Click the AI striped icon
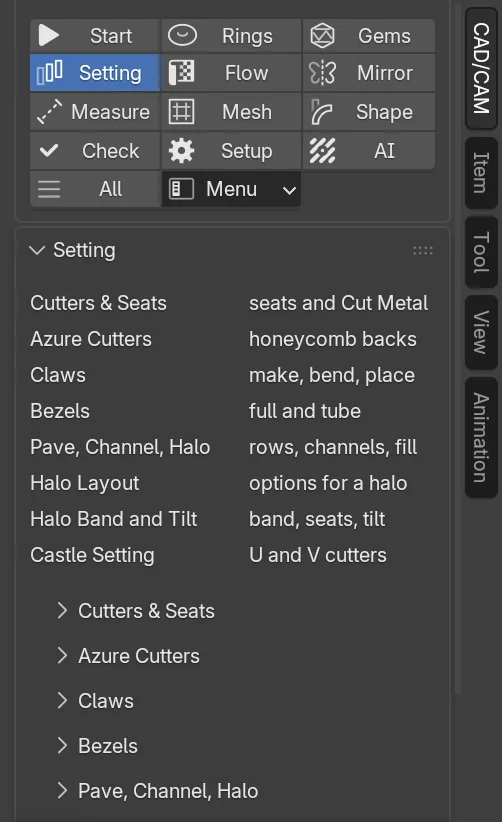Viewport: 502px width, 822px height. [322, 151]
